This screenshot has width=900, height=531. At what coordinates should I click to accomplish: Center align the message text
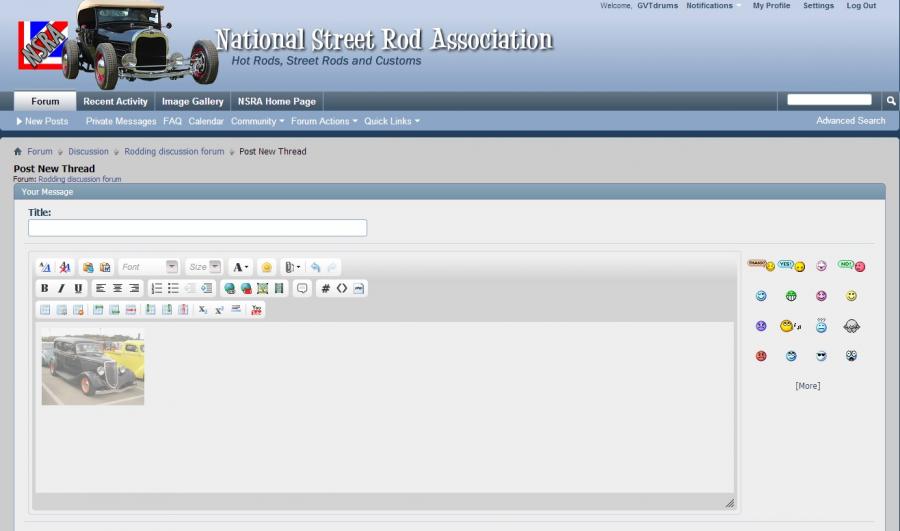click(117, 288)
